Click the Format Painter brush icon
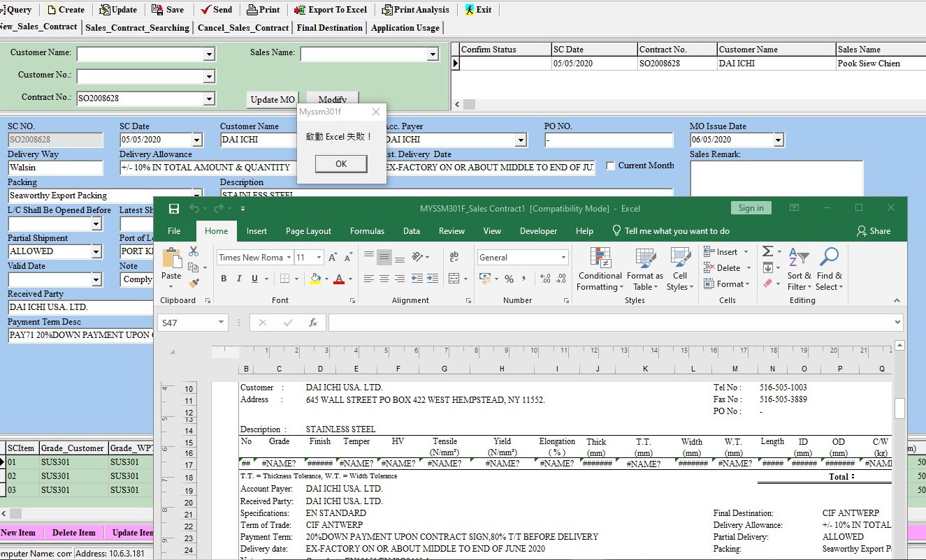The image size is (926, 560). pyautogui.click(x=194, y=283)
